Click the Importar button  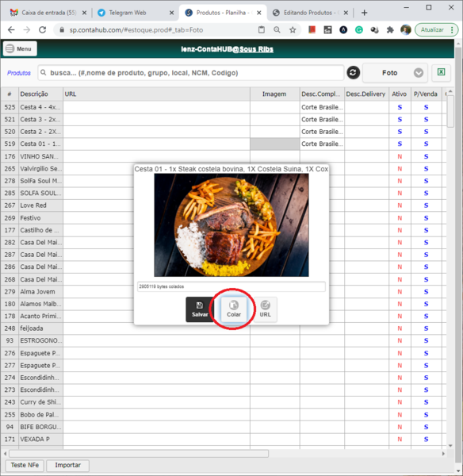[67, 465]
